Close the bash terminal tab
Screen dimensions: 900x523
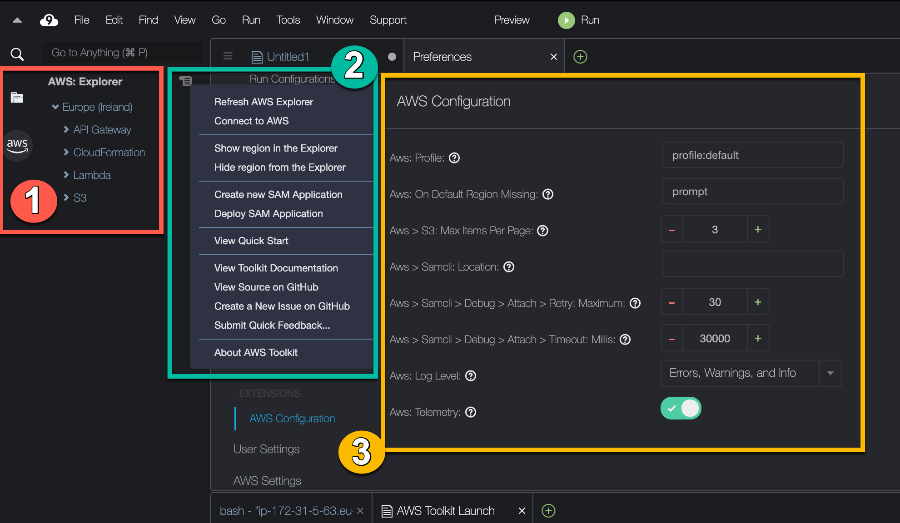click(x=360, y=510)
